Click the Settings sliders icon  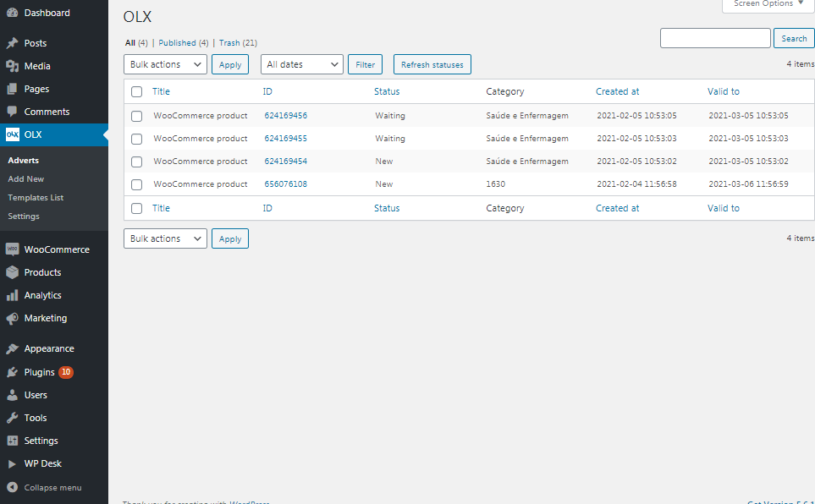[12, 441]
